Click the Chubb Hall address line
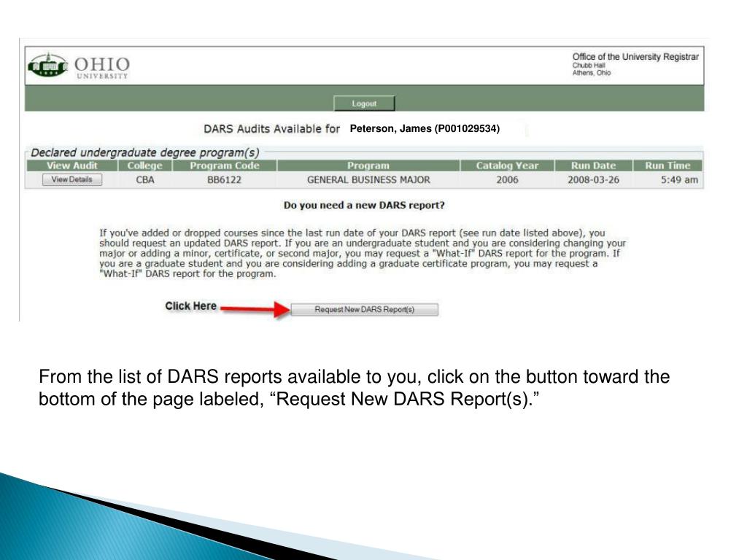Viewport: 747px width, 560px height. [589, 65]
